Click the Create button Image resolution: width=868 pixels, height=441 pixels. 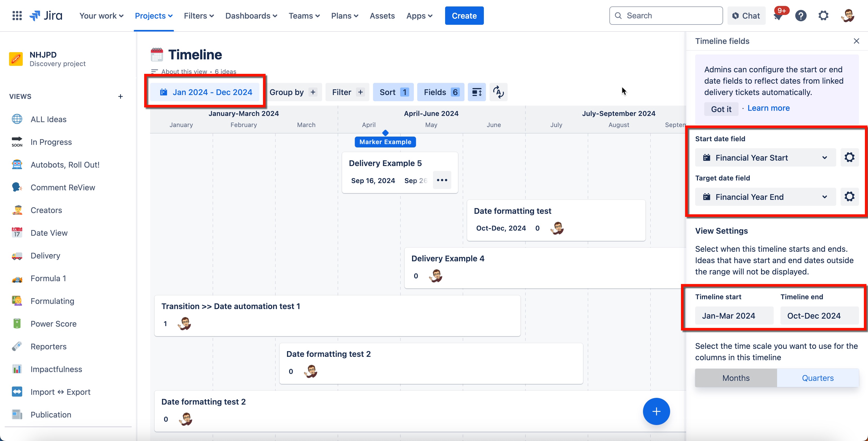point(464,15)
